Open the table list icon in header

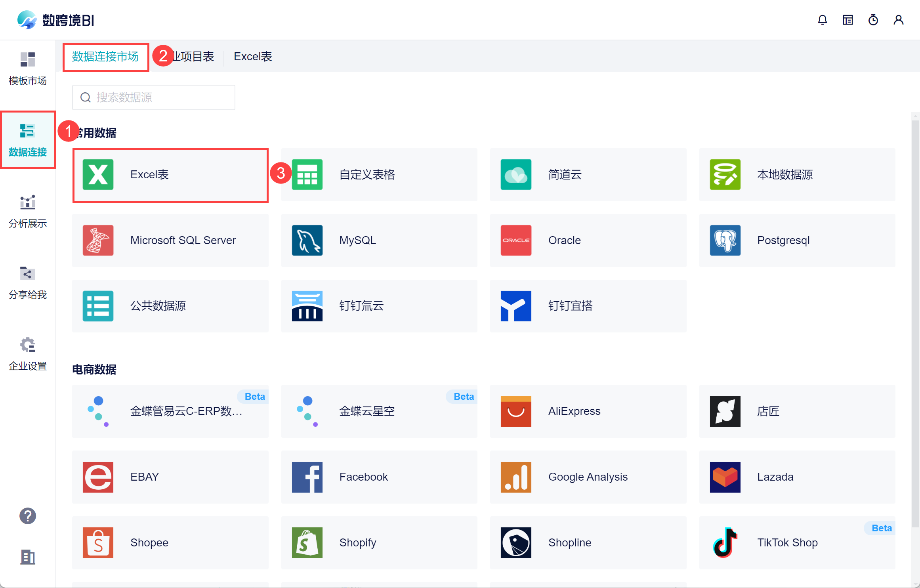point(848,20)
